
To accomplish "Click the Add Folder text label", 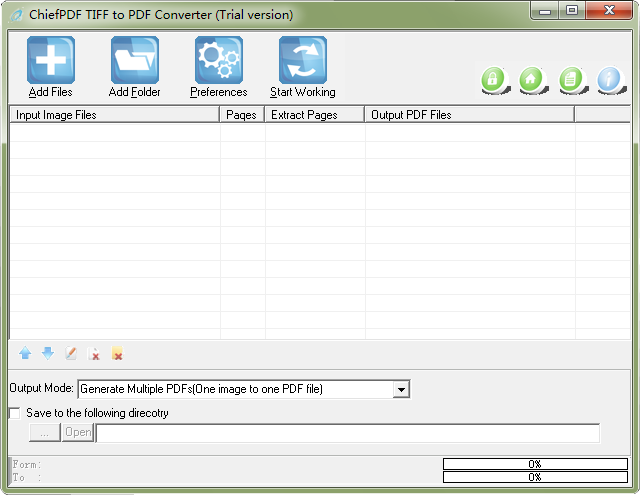I will [135, 92].
